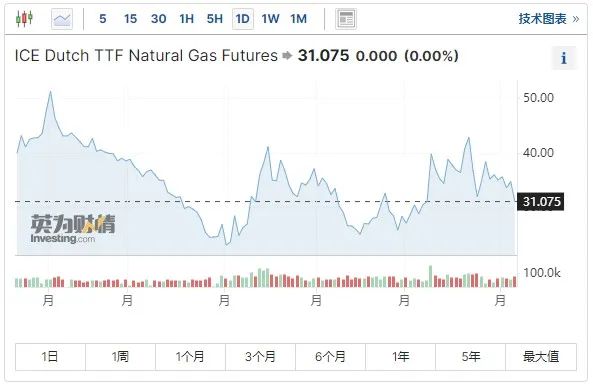Click the arrow icon next to futures title
593x387 pixels.
(287, 56)
